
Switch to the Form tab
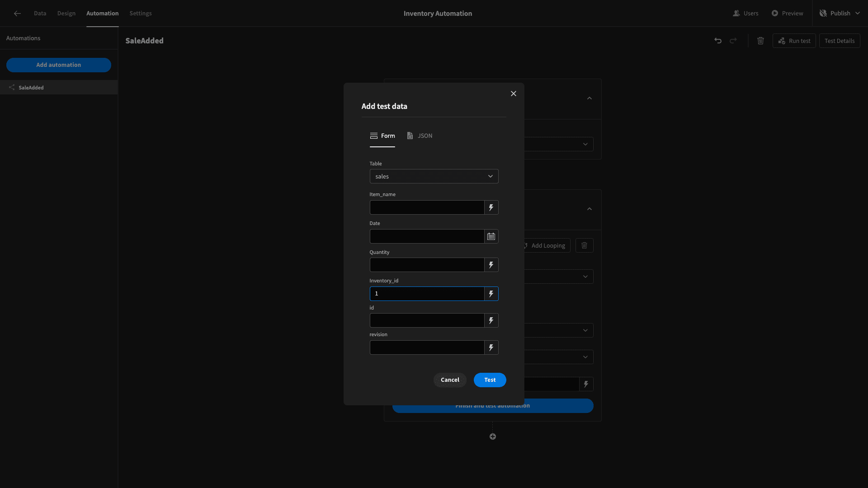(382, 136)
